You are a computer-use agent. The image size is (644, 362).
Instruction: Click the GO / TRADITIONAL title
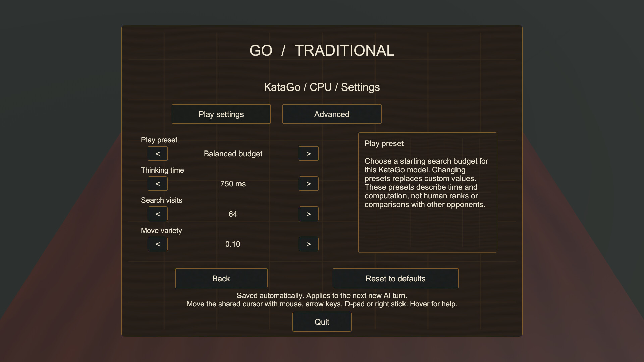pyautogui.click(x=322, y=51)
